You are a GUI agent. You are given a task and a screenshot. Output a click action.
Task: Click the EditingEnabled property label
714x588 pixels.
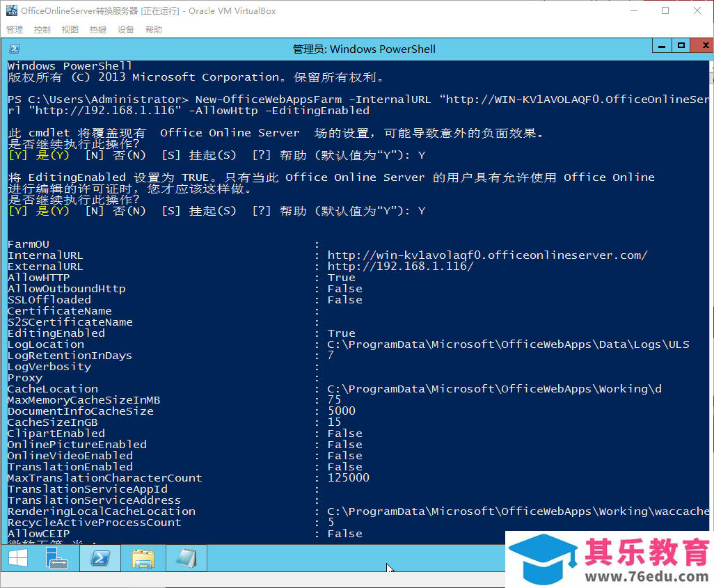[x=56, y=333]
